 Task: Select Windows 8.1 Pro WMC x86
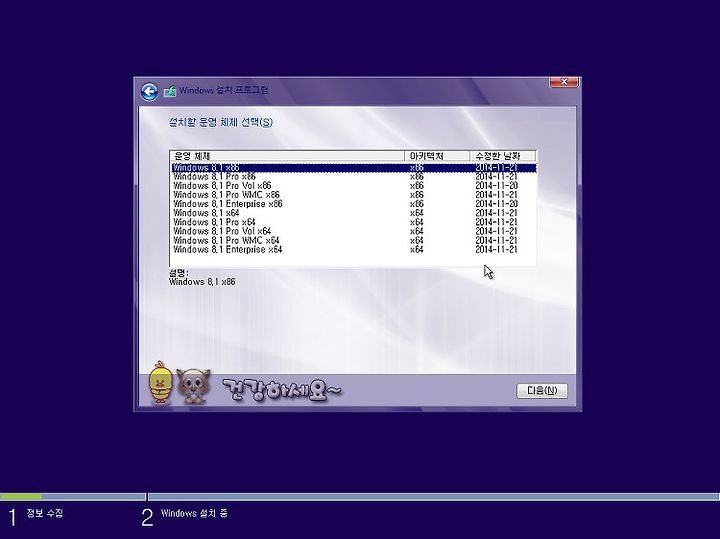[x=354, y=195]
